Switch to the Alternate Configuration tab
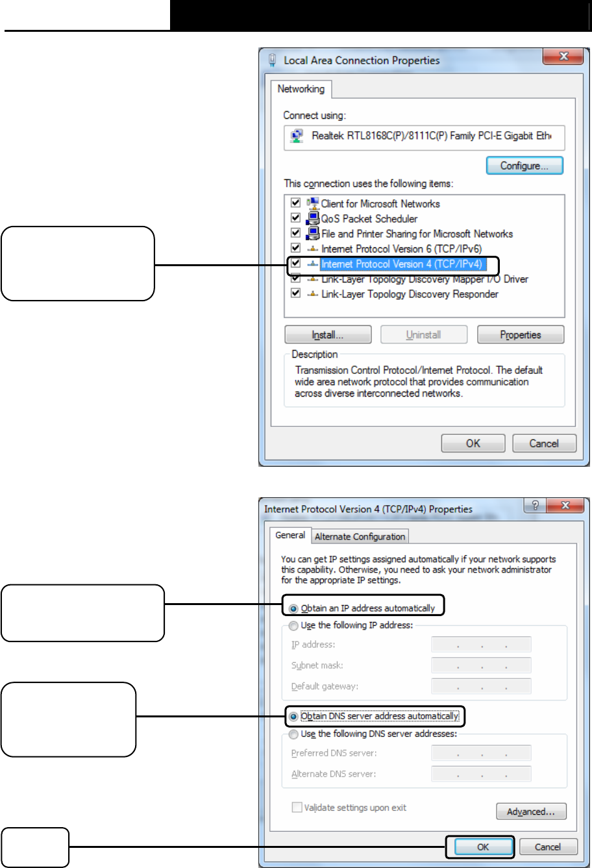The width and height of the screenshot is (592, 868). coord(360,536)
